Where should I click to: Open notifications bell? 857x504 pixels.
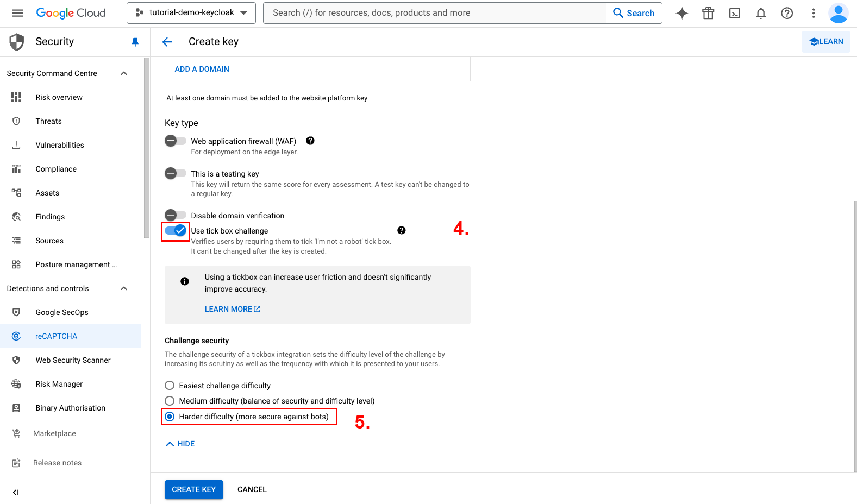(x=761, y=14)
